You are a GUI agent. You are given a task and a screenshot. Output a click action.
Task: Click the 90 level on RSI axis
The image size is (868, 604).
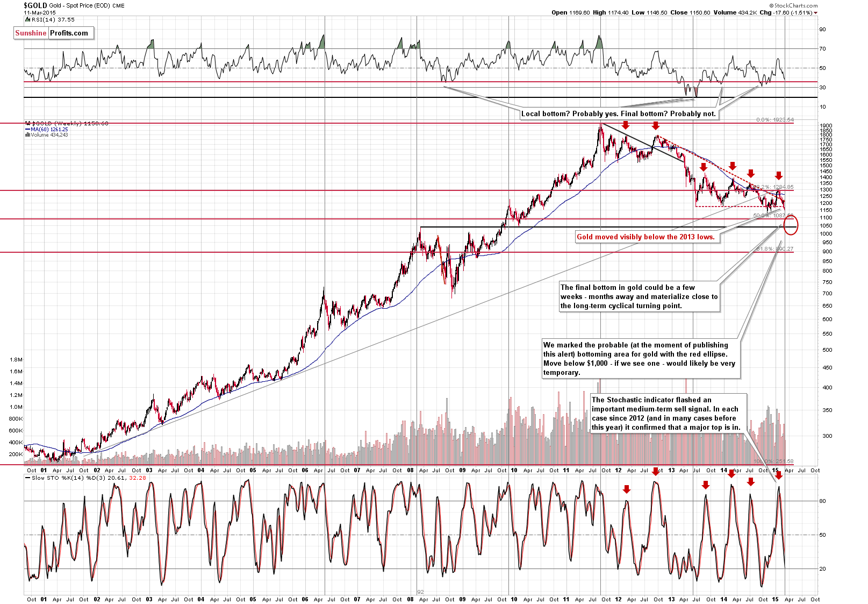click(x=822, y=30)
